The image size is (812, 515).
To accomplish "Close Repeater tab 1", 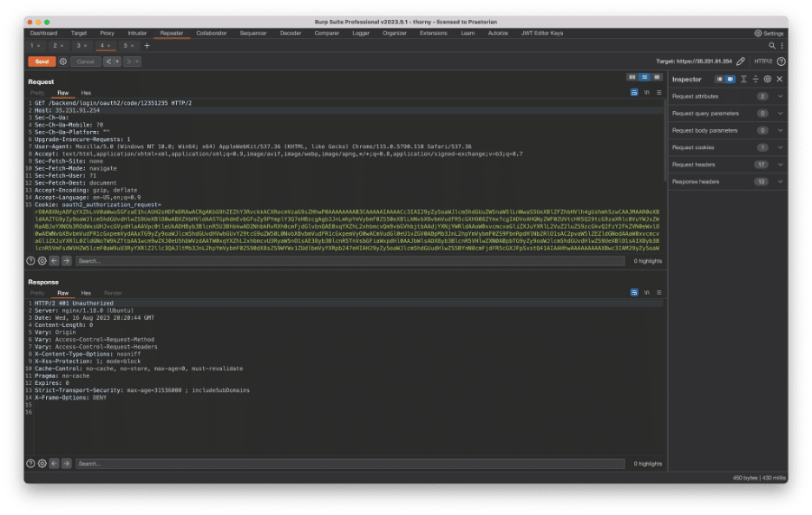I will (x=38, y=46).
